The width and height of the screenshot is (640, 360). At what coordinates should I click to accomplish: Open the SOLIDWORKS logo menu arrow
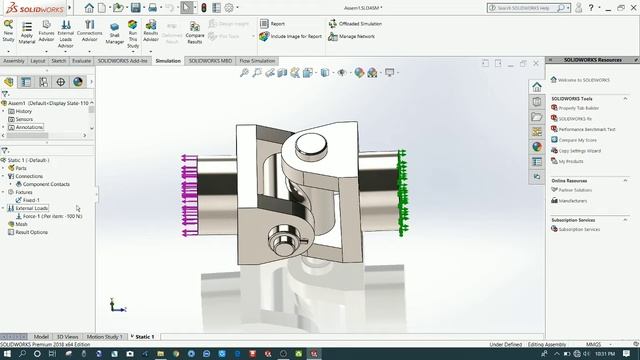point(70,7)
